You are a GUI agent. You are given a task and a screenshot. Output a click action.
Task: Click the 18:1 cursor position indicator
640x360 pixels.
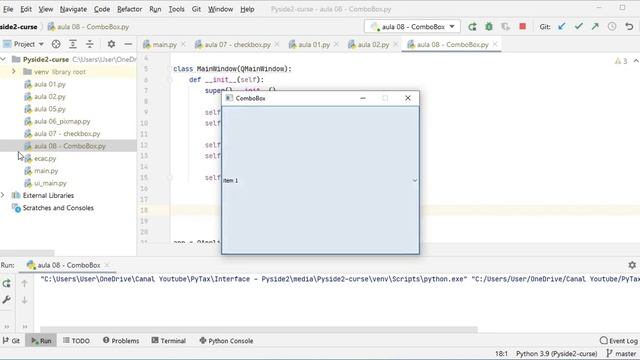click(x=501, y=353)
